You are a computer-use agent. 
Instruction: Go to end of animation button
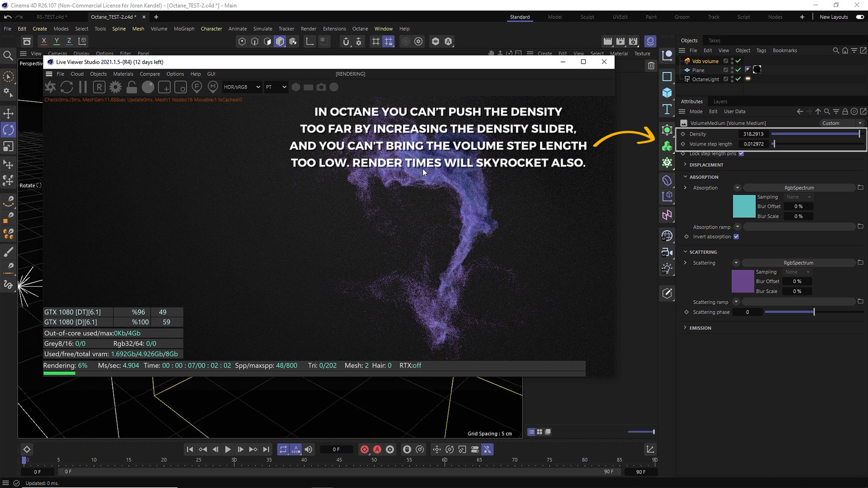266,450
